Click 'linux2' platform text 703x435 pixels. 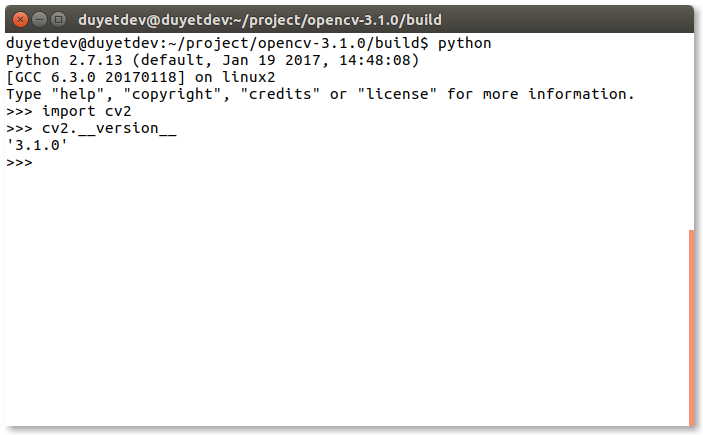pos(249,77)
